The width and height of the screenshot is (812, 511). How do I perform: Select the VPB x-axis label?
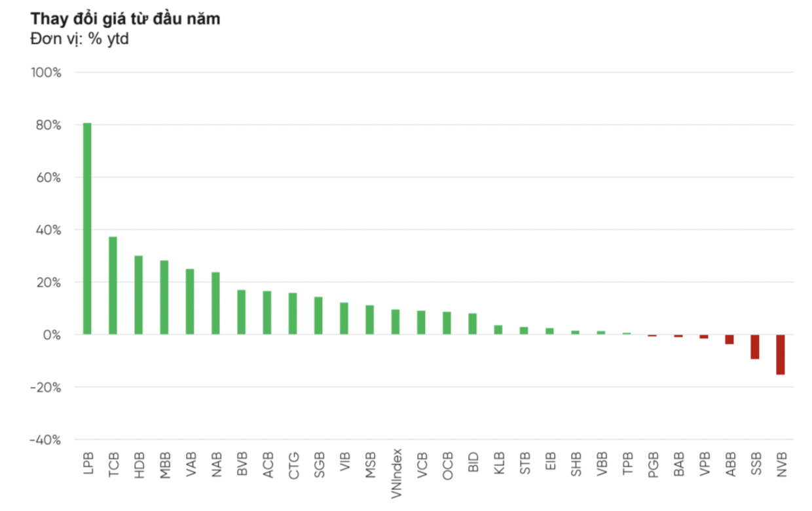(704, 463)
